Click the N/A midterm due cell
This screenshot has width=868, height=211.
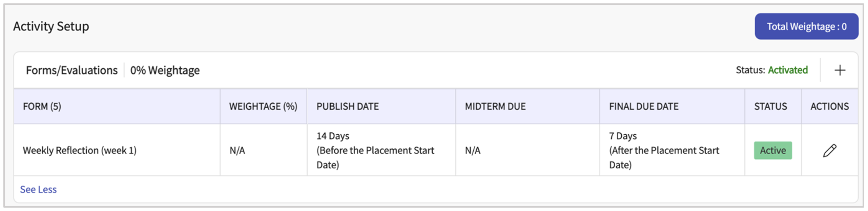tap(473, 150)
